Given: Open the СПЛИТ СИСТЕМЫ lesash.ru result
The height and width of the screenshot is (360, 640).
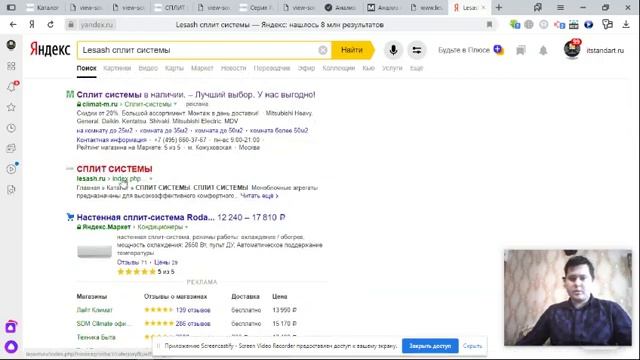Looking at the screenshot, I should (114, 169).
